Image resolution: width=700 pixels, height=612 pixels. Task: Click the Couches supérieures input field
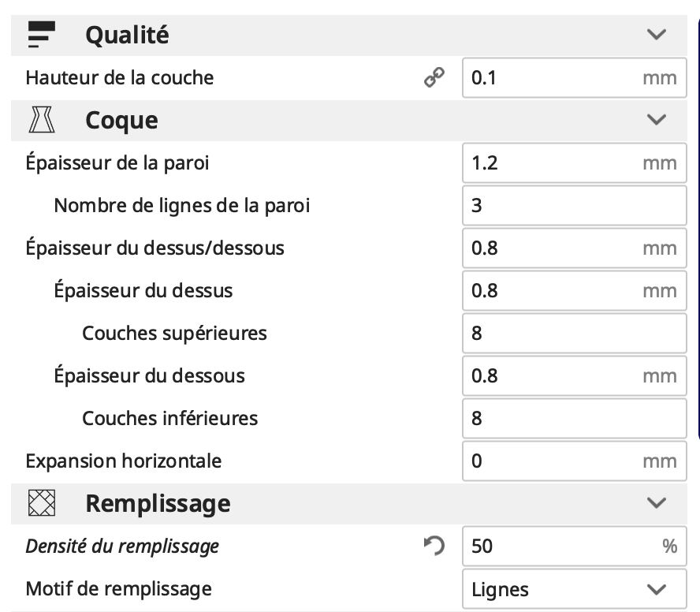574,334
